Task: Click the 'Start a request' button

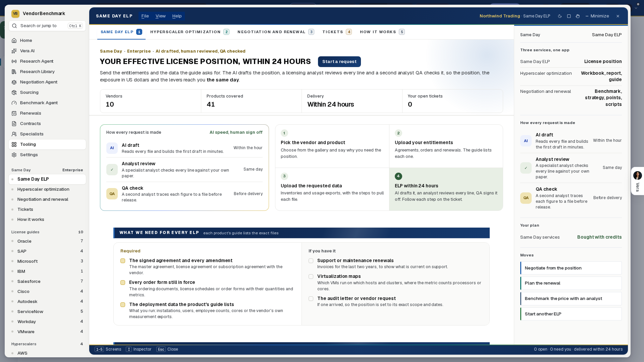Action: pyautogui.click(x=339, y=62)
